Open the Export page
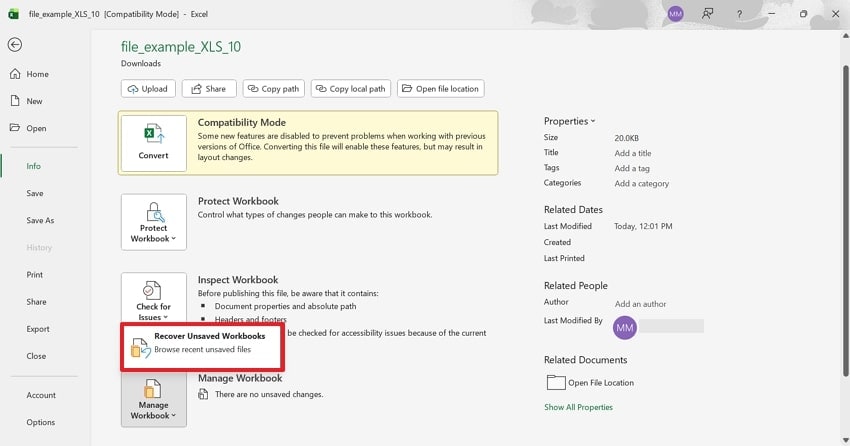 38,329
